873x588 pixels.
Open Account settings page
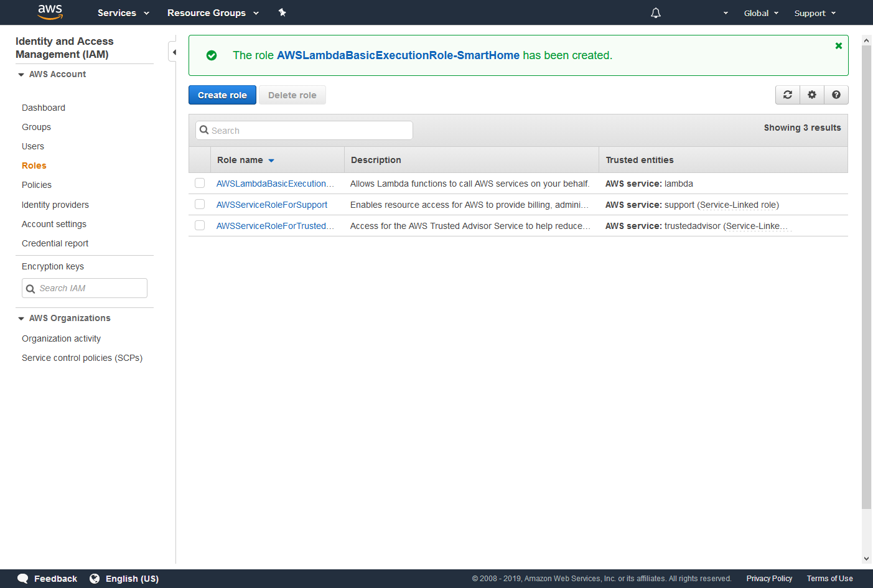coord(54,224)
